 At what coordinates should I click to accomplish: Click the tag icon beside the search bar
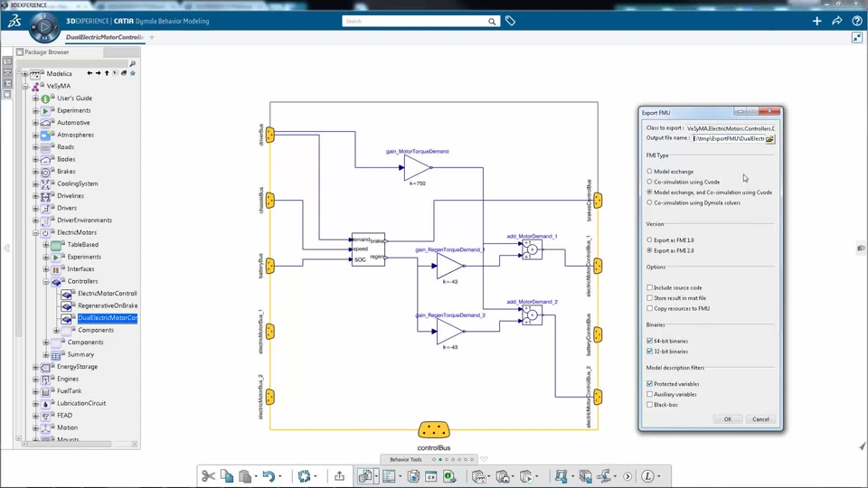510,21
